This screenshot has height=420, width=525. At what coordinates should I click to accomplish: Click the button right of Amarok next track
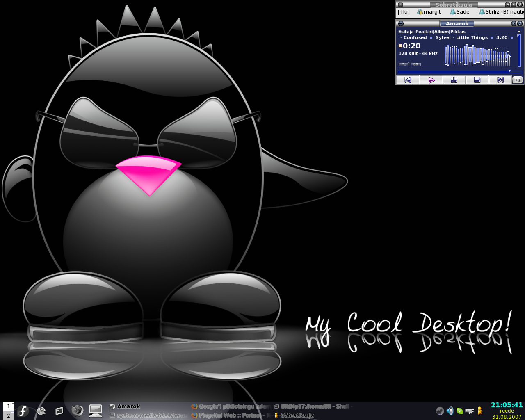tap(518, 80)
